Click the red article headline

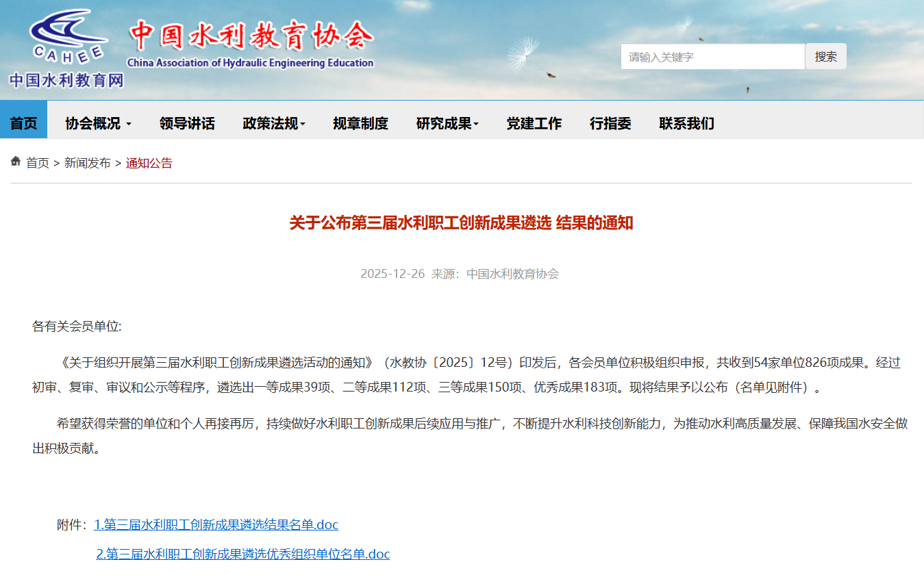point(461,223)
